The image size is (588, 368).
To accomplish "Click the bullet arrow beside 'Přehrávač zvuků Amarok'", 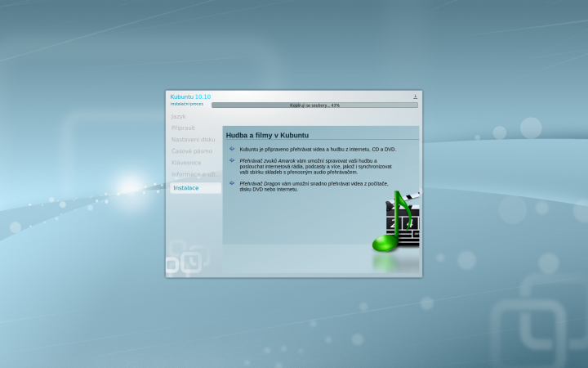I will (x=232, y=160).
